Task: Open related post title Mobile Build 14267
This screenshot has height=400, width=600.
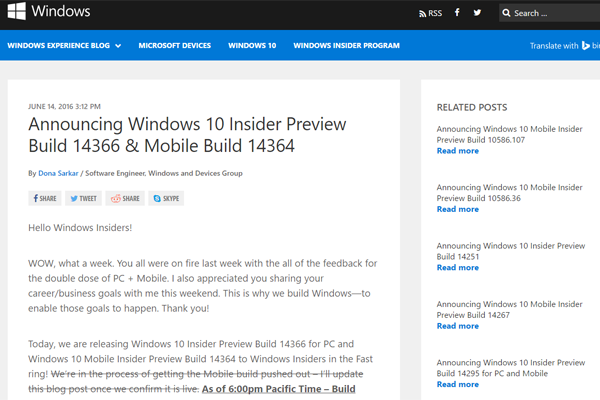Action: click(509, 309)
